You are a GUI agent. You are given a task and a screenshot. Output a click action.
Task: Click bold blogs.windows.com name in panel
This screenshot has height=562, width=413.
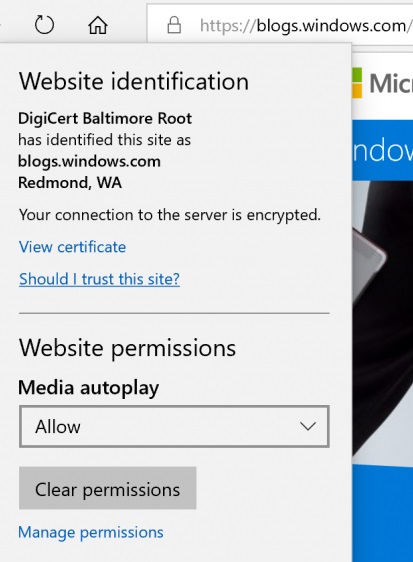point(89,161)
